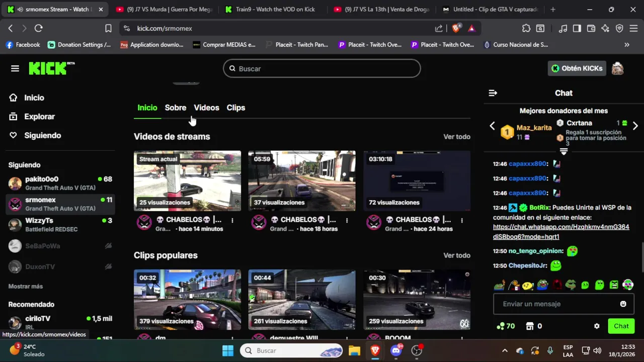Click the Brave Rewards triangle icon
644x362 pixels.
tap(471, 28)
